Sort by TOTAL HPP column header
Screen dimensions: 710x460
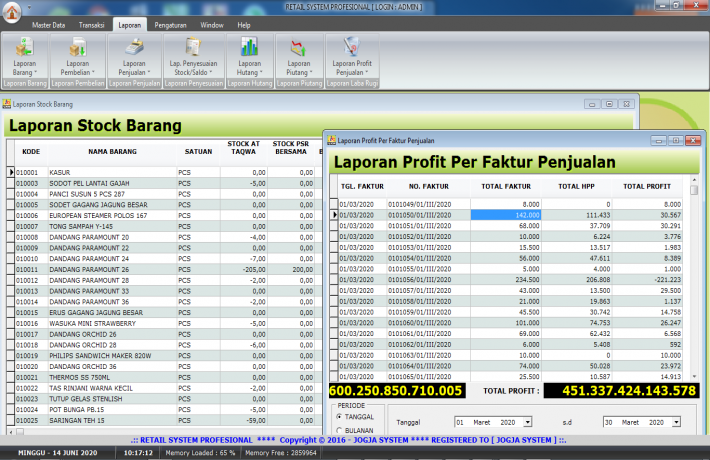tap(576, 187)
